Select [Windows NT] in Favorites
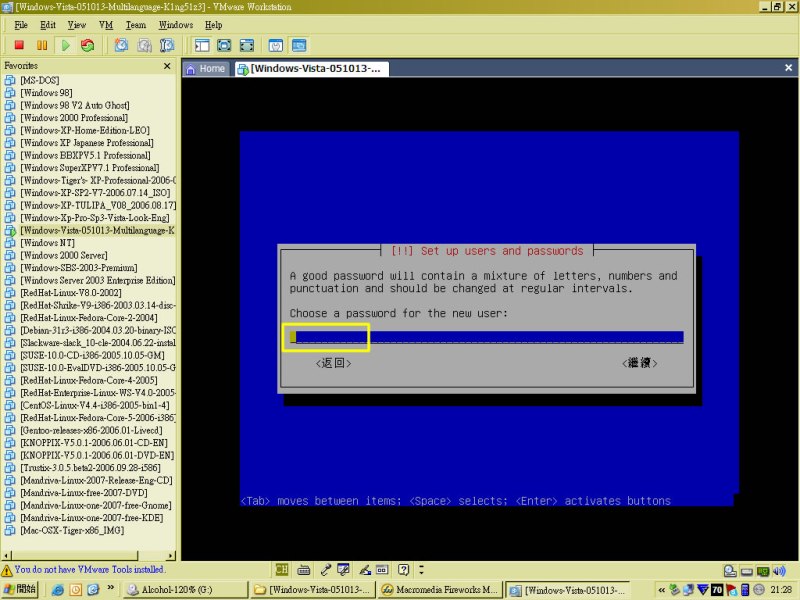The height and width of the screenshot is (600, 800). click(x=47, y=243)
